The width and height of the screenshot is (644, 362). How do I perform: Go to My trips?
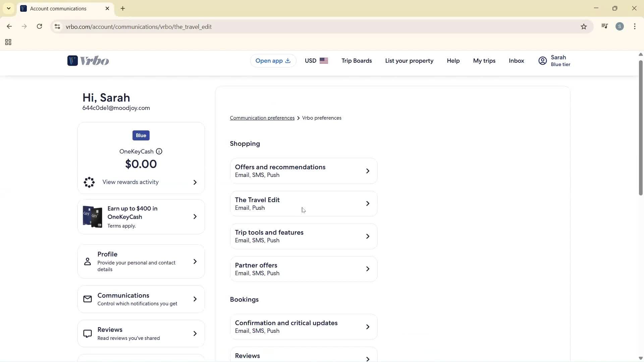[484, 61]
